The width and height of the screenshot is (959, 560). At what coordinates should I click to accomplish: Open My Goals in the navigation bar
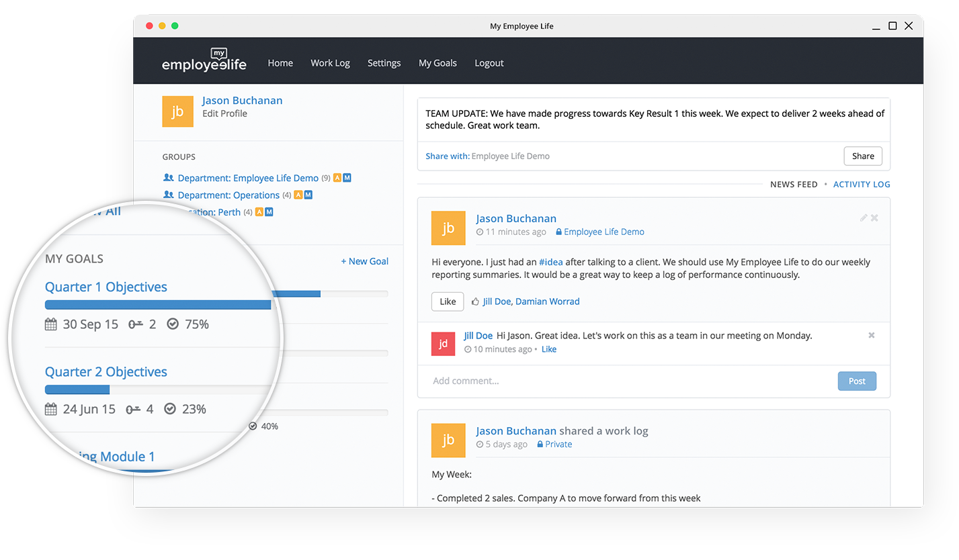(x=437, y=63)
